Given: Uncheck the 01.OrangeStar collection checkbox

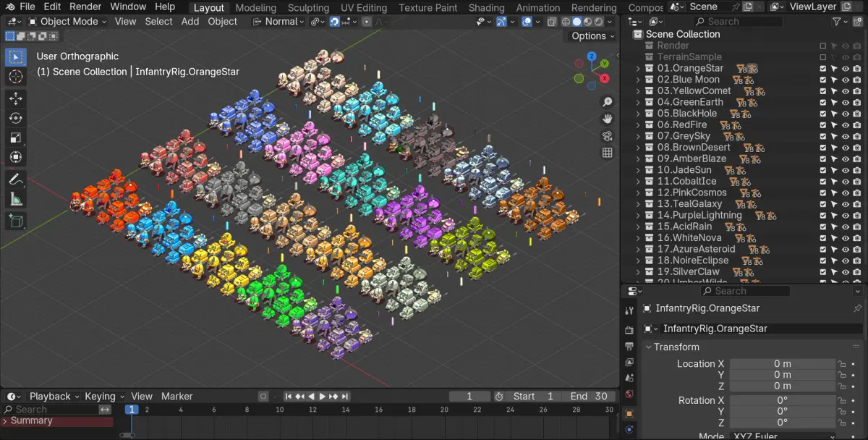Looking at the screenshot, I should pyautogui.click(x=823, y=69).
